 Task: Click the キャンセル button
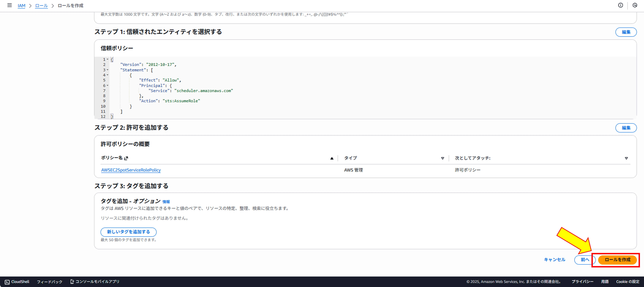[554, 260]
